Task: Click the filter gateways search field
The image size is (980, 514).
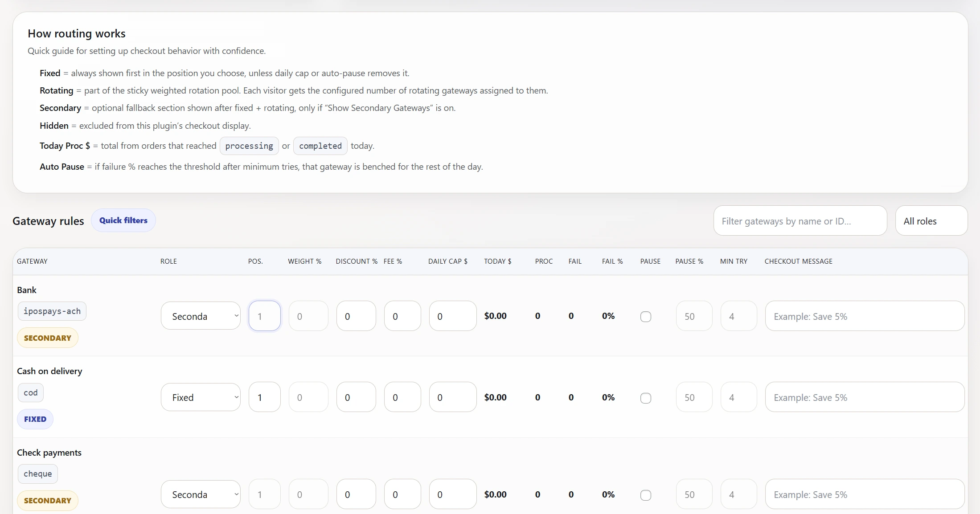Action: (800, 220)
